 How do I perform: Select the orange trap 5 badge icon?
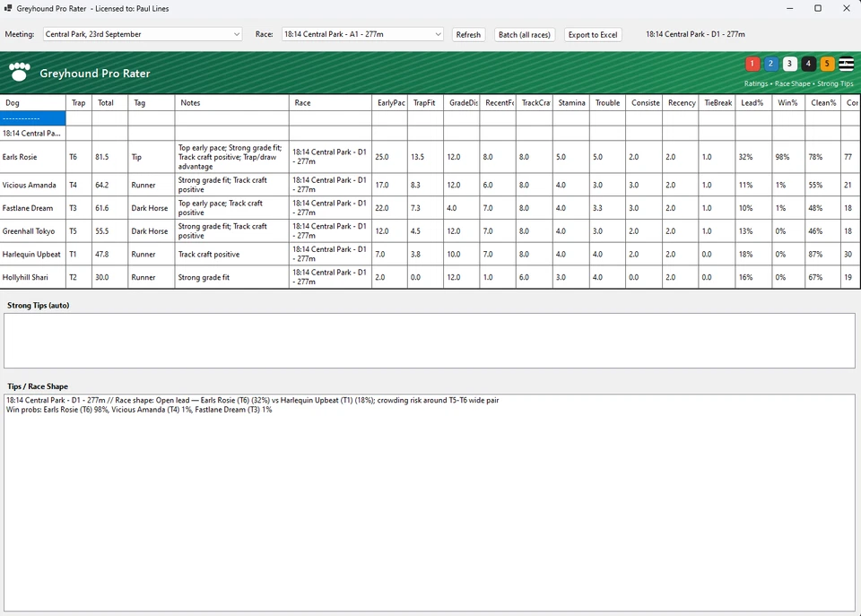[x=826, y=64]
